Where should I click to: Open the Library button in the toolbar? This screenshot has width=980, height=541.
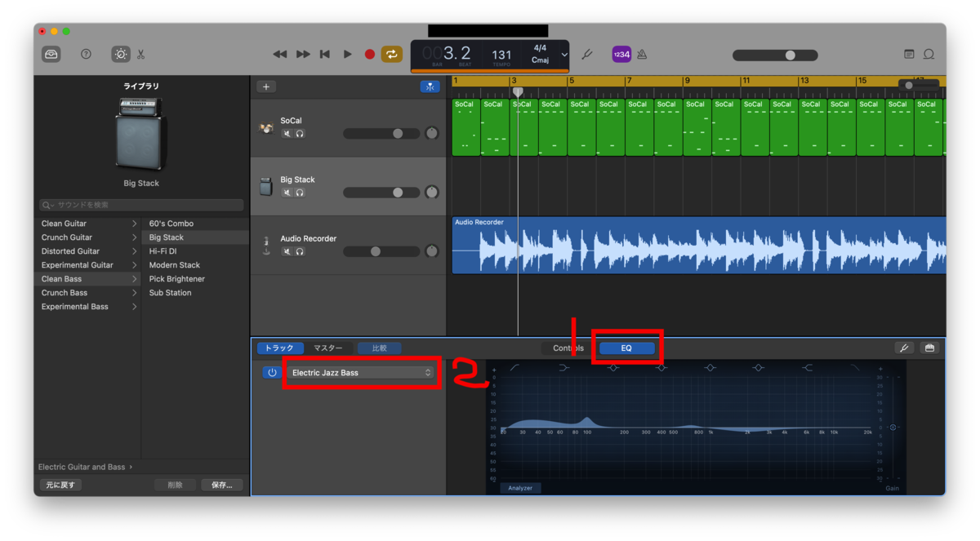pyautogui.click(x=51, y=54)
